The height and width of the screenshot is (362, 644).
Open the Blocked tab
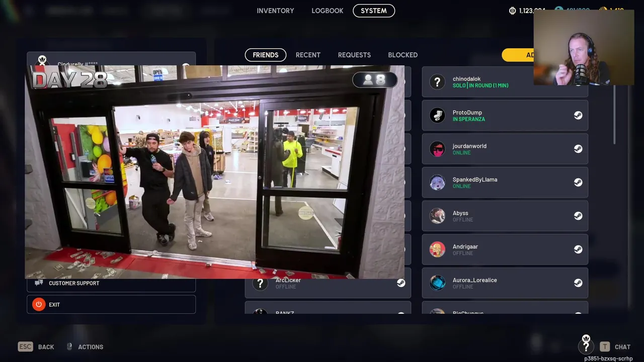coord(403,55)
